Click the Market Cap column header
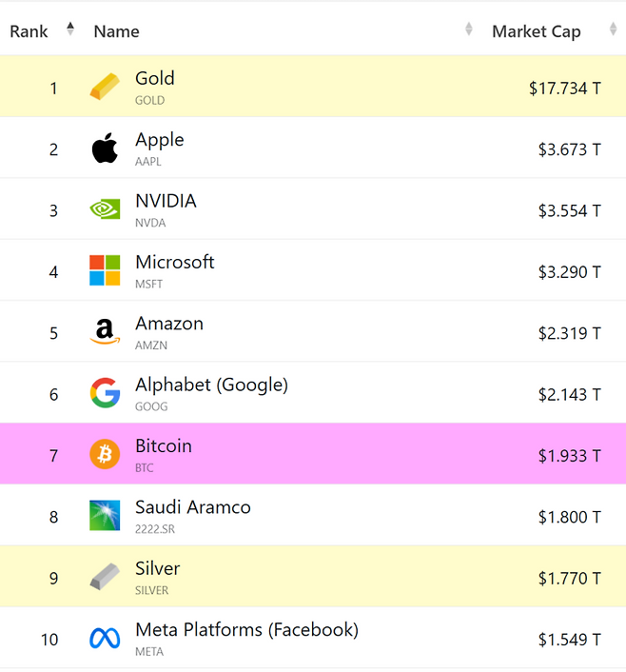The height and width of the screenshot is (672, 626). click(536, 31)
